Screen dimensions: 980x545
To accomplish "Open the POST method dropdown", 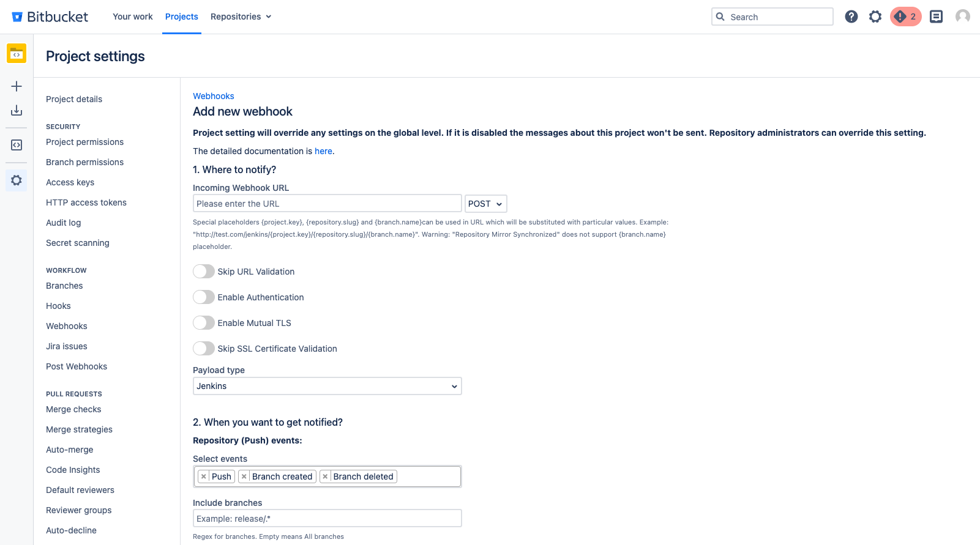I will tap(485, 204).
